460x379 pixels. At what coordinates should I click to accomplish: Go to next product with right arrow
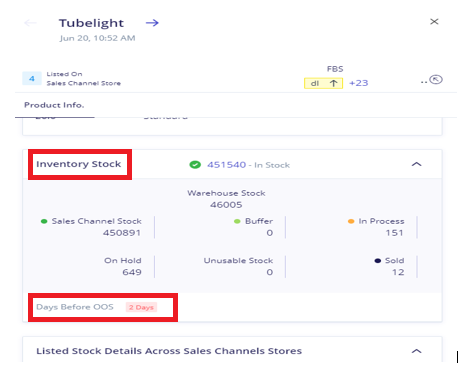point(152,23)
